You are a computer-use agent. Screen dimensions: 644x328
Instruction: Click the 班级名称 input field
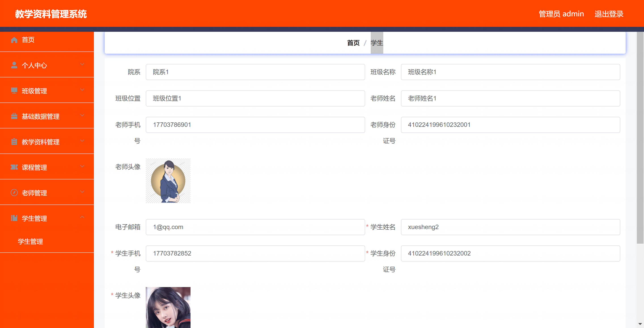tap(510, 72)
